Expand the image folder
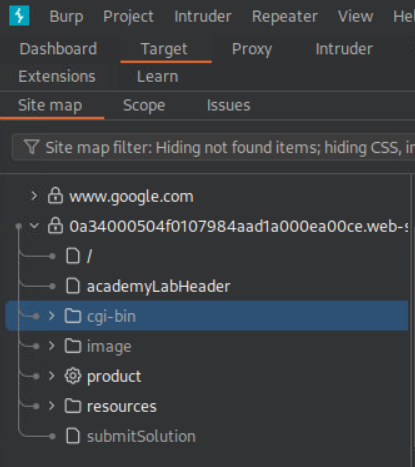Viewport: 415px width, 467px height. point(51,346)
